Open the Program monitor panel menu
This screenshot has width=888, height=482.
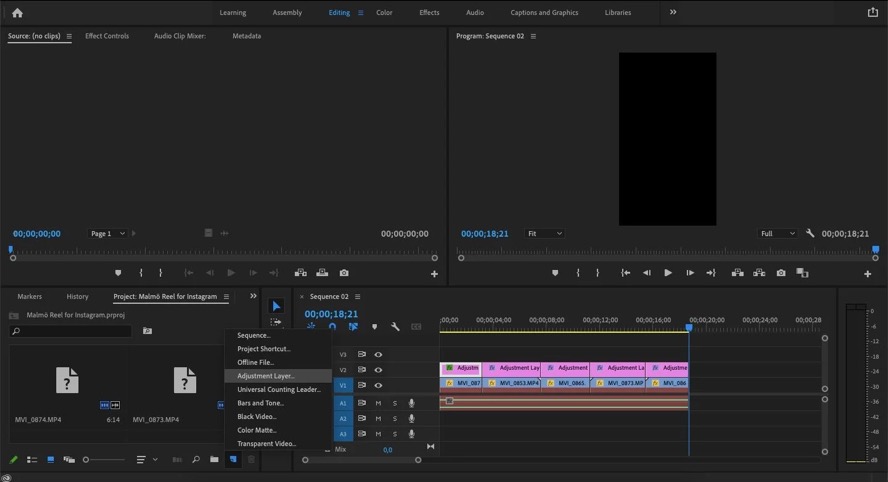point(533,36)
